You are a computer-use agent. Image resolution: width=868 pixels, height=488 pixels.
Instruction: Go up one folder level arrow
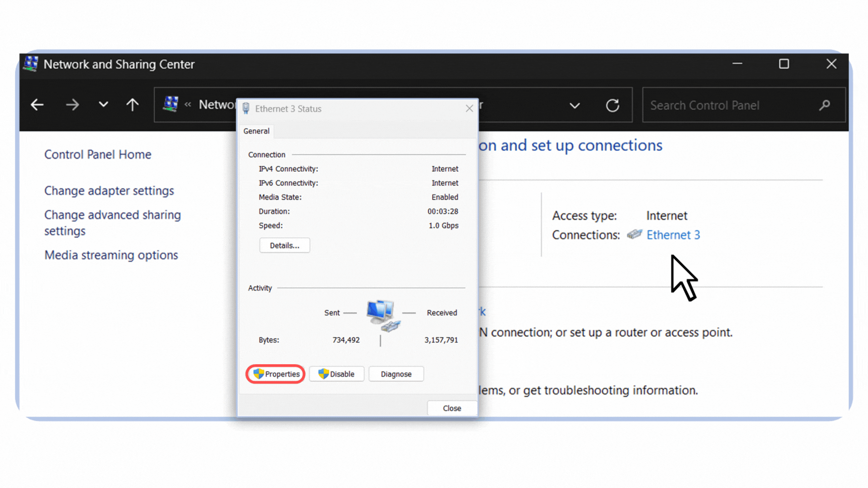[132, 105]
